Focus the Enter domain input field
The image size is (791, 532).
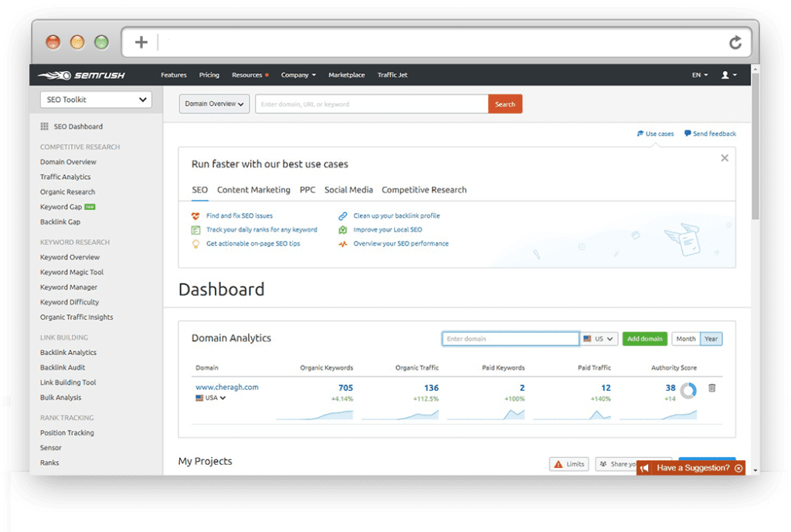coord(510,339)
